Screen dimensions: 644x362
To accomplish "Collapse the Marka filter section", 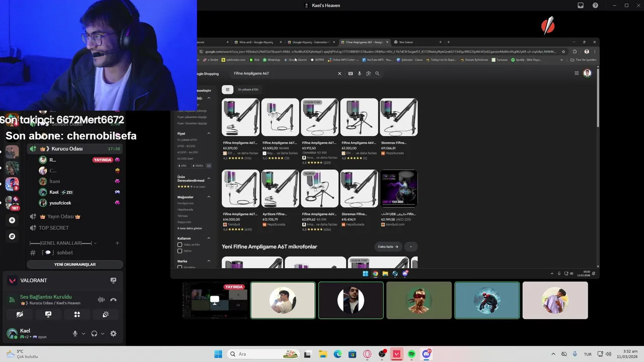I will pyautogui.click(x=209, y=261).
